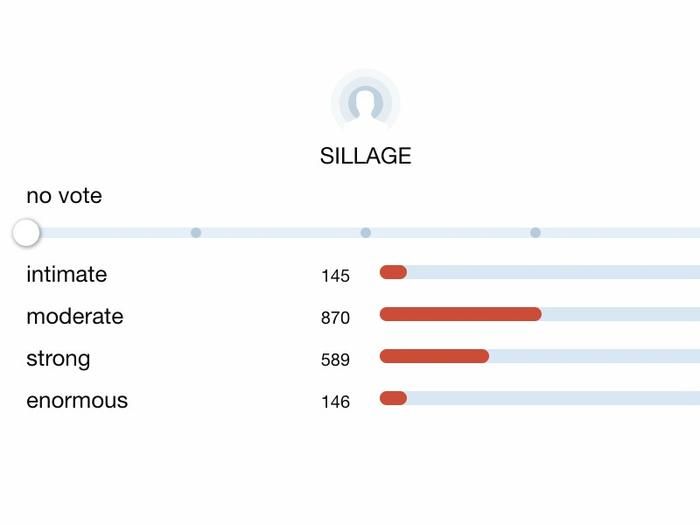Click the 'intimate' sillage label
The width and height of the screenshot is (700, 525).
click(x=66, y=275)
